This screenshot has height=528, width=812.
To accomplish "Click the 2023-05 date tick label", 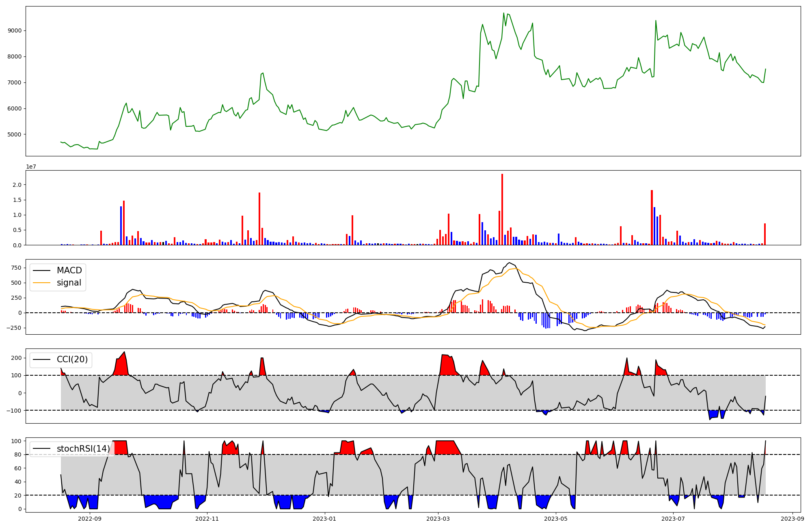I will [x=556, y=518].
